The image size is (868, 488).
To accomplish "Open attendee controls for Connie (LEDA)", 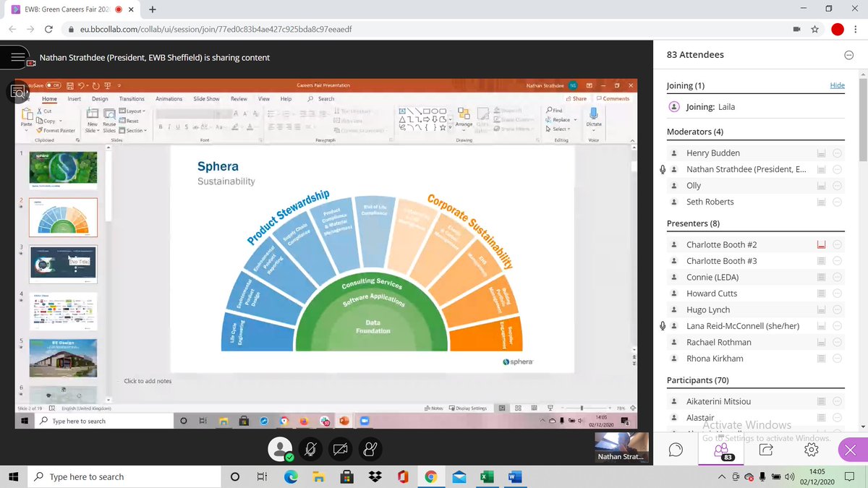I will pyautogui.click(x=837, y=278).
